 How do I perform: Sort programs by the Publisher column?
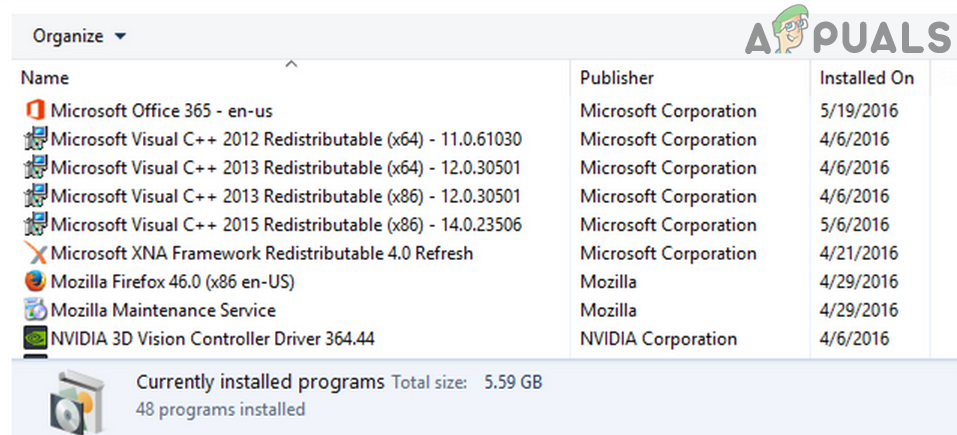[x=616, y=78]
